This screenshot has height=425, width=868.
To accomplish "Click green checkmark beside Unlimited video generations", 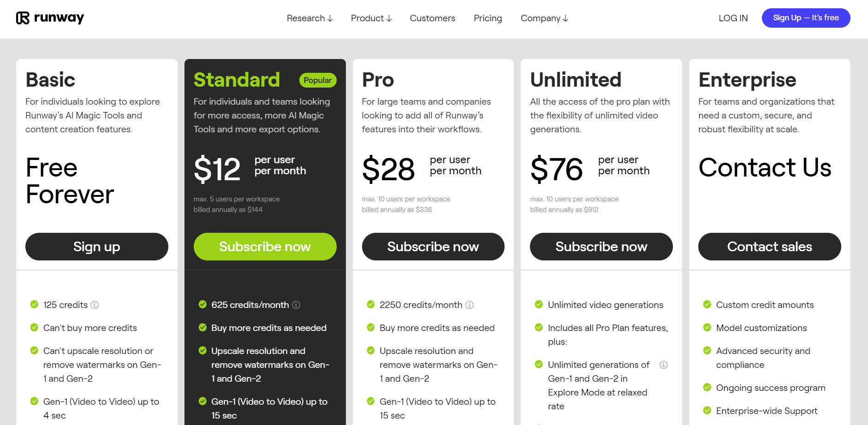I will tap(539, 304).
